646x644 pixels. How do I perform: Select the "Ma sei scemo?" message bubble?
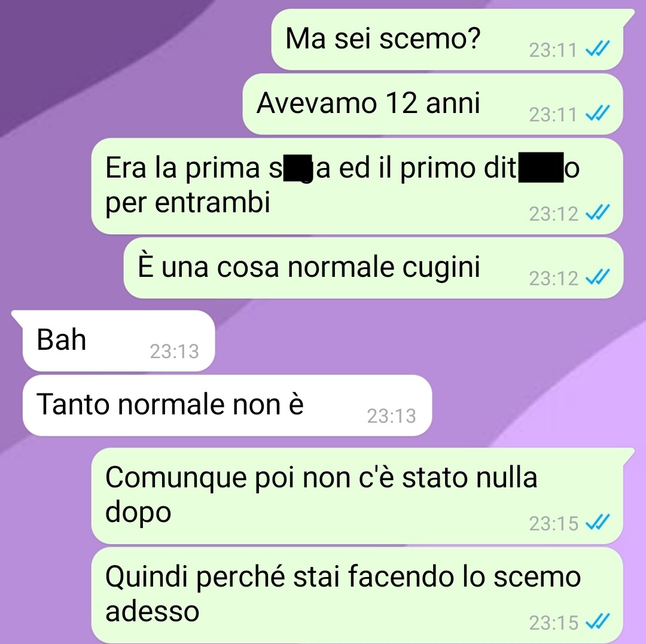coord(447,39)
